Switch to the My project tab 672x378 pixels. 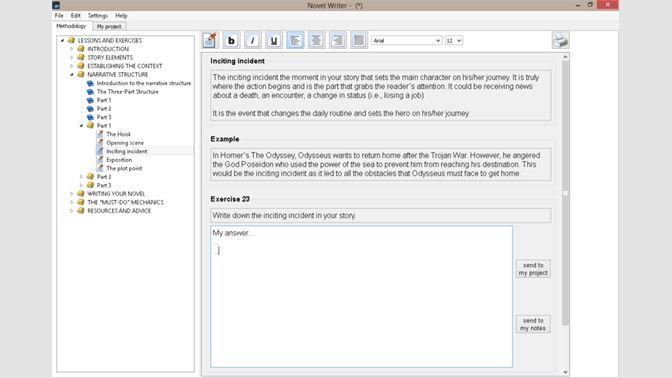pos(109,27)
